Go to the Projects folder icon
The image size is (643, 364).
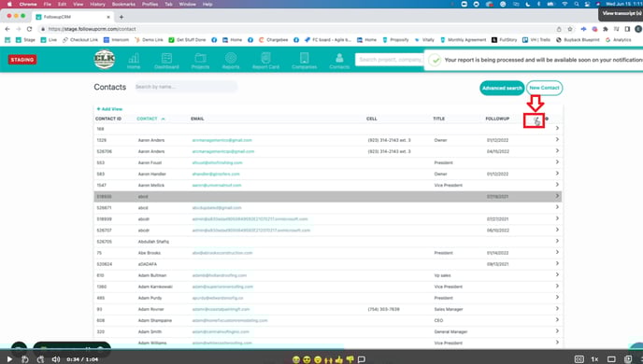200,61
